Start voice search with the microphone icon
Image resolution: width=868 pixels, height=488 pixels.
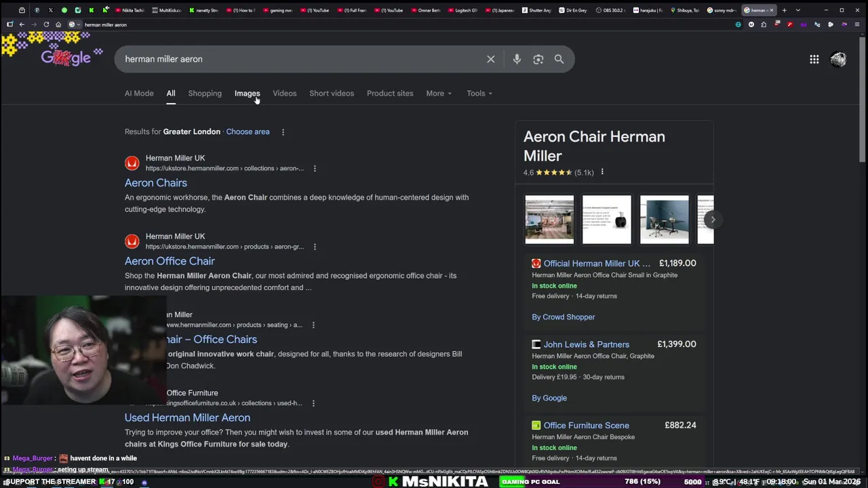(517, 59)
